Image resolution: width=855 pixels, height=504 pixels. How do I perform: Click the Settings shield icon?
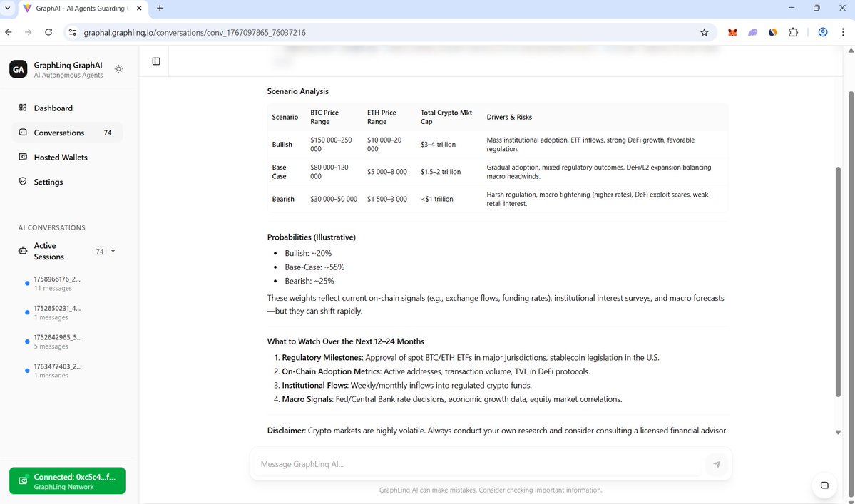(x=22, y=181)
